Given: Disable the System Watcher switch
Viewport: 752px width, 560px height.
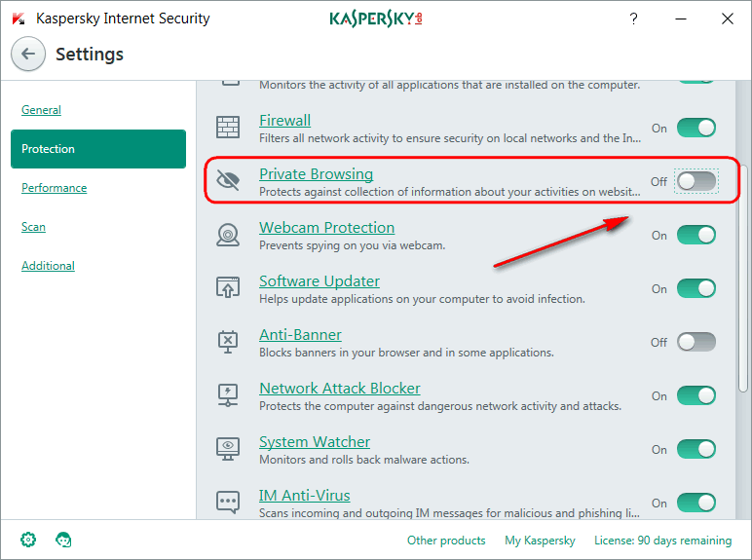Looking at the screenshot, I should point(696,449).
